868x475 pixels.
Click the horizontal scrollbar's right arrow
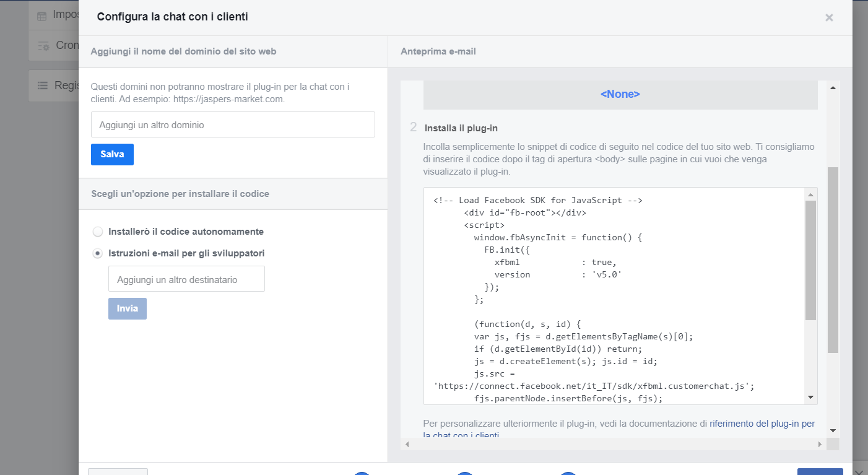820,444
